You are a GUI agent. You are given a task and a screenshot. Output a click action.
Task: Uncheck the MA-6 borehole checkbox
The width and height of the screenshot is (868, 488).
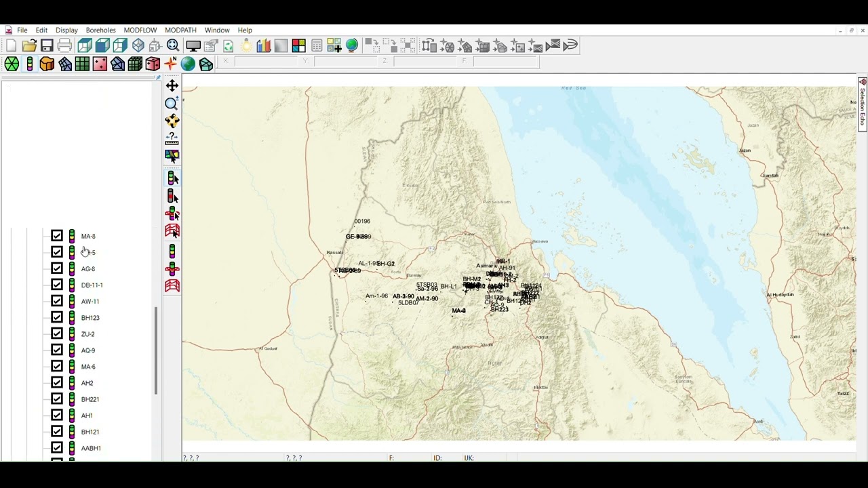[x=57, y=366]
